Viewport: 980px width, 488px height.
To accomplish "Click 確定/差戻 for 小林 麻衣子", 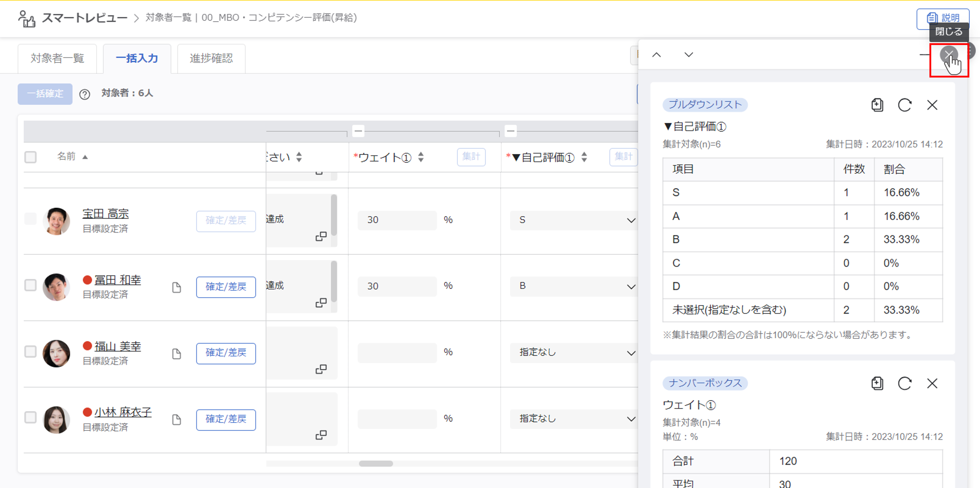I will tap(226, 420).
